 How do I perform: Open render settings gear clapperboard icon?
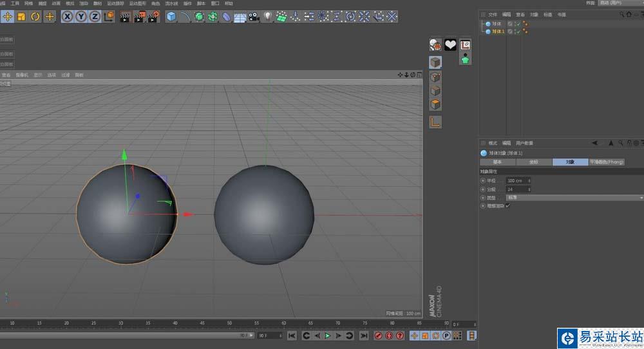pos(154,16)
